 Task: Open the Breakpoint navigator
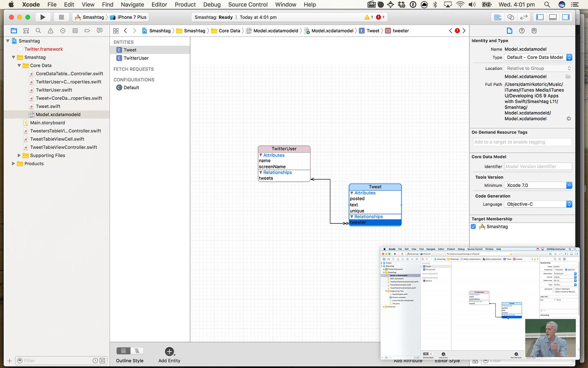click(87, 31)
